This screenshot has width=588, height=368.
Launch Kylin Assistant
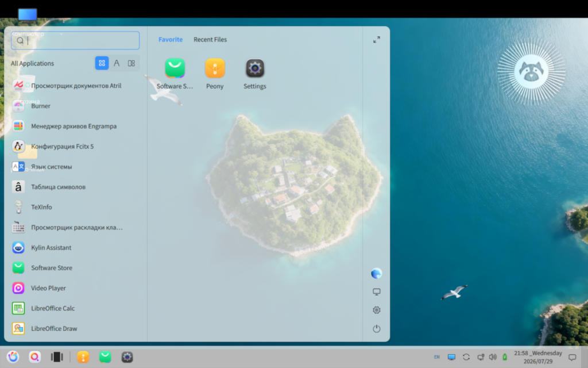click(75, 248)
